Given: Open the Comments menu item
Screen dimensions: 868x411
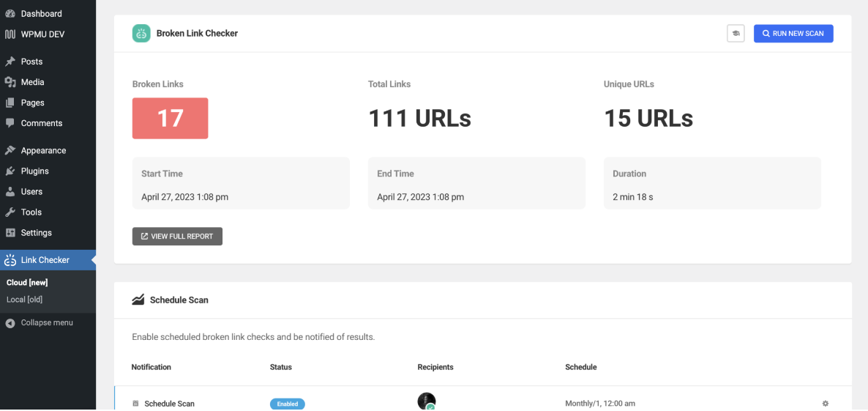Looking at the screenshot, I should pyautogui.click(x=41, y=123).
